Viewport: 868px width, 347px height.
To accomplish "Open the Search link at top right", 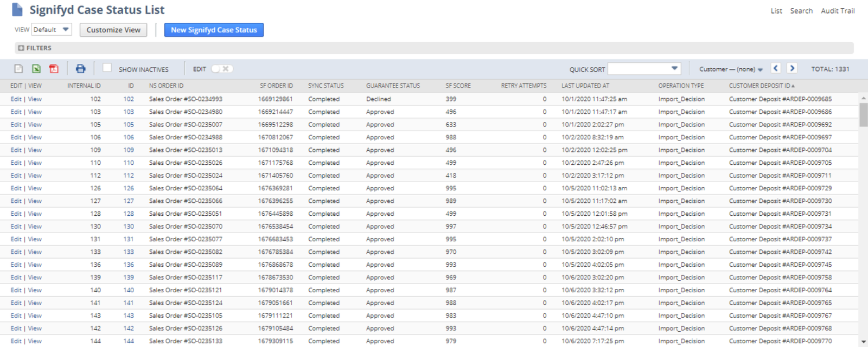I will point(801,11).
